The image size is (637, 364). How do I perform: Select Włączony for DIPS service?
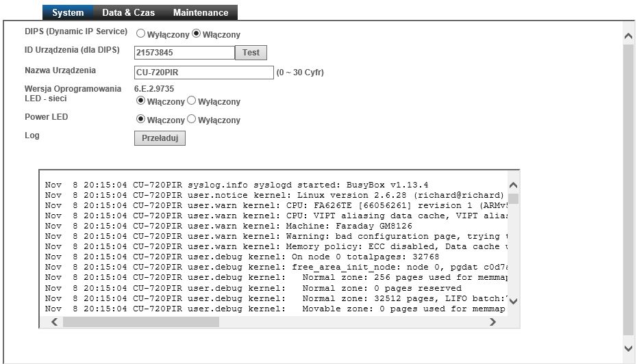(196, 34)
